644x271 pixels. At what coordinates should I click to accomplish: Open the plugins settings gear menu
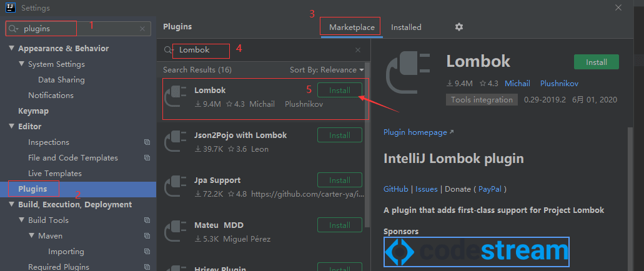(x=458, y=27)
